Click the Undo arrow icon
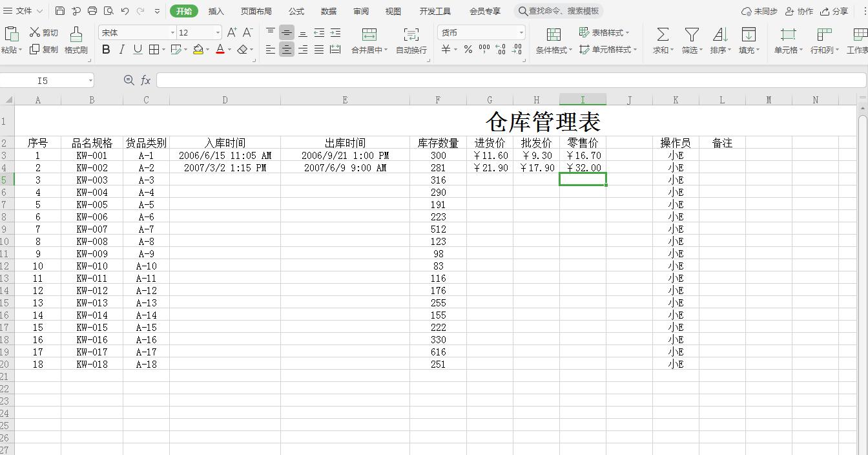The width and height of the screenshot is (868, 455). click(x=123, y=10)
